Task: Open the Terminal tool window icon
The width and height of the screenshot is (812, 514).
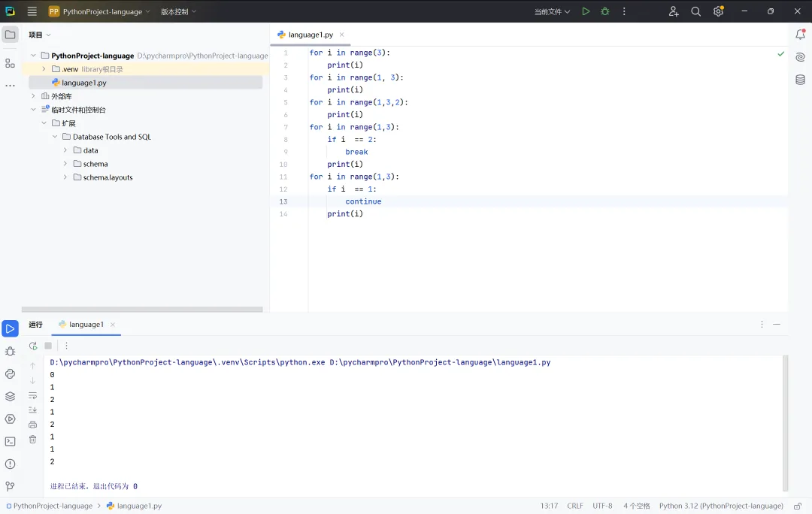Action: coord(10,442)
